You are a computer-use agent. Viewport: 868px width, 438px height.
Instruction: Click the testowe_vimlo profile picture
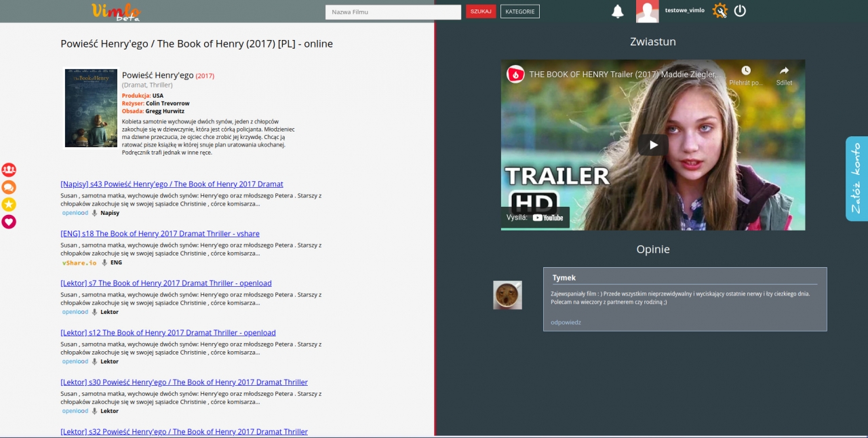[648, 12]
